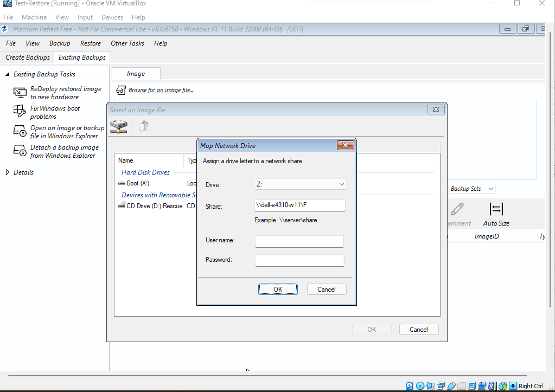
Task: Click the Boot (X:) drive icon
Action: (x=122, y=183)
